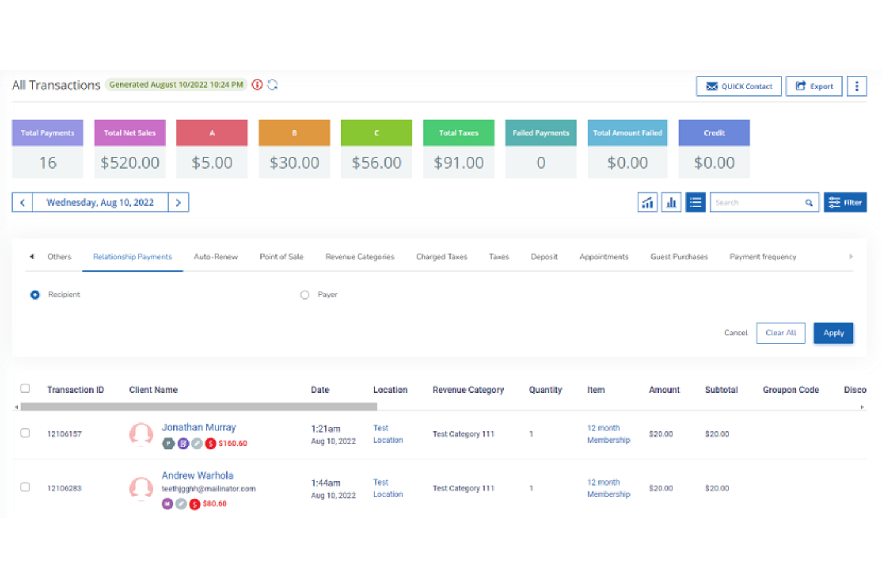Click right arrow of horizontal table scrollbar
The width and height of the screenshot is (882, 588).
coord(862,407)
